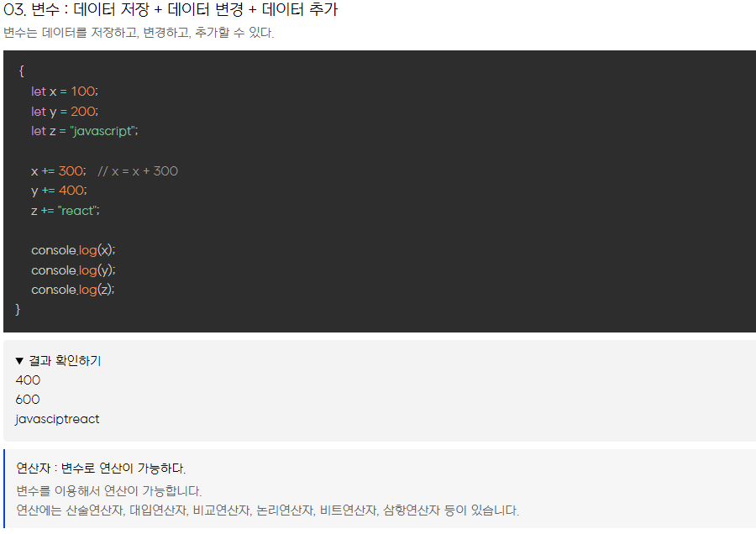This screenshot has height=534, width=756.
Task: Click the heading 03. 변수 데이터 저장
Action: pos(171,9)
